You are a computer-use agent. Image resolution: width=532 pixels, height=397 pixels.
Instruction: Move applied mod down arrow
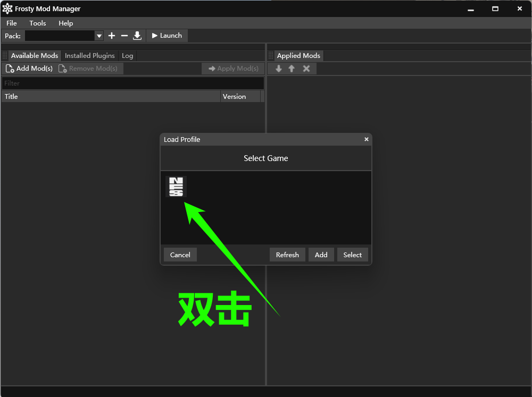coord(279,69)
